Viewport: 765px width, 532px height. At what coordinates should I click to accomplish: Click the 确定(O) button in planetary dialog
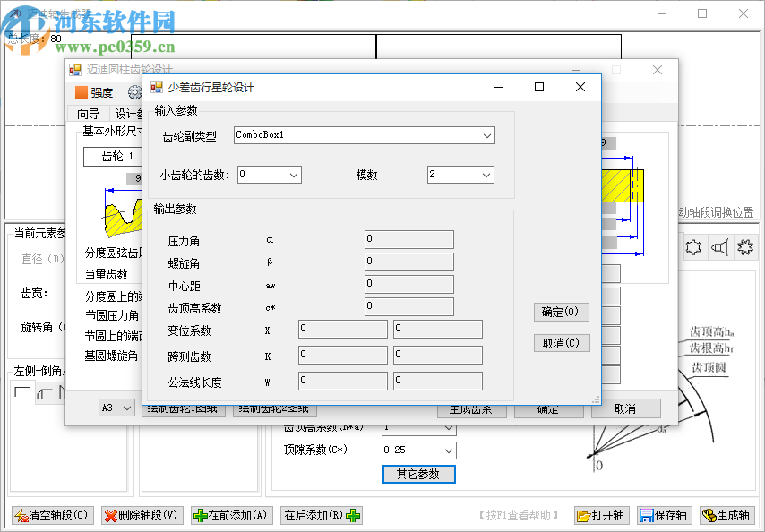[x=561, y=313]
